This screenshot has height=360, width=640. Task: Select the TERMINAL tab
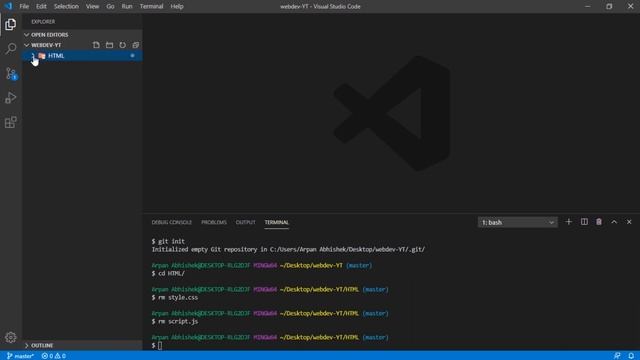click(x=276, y=222)
